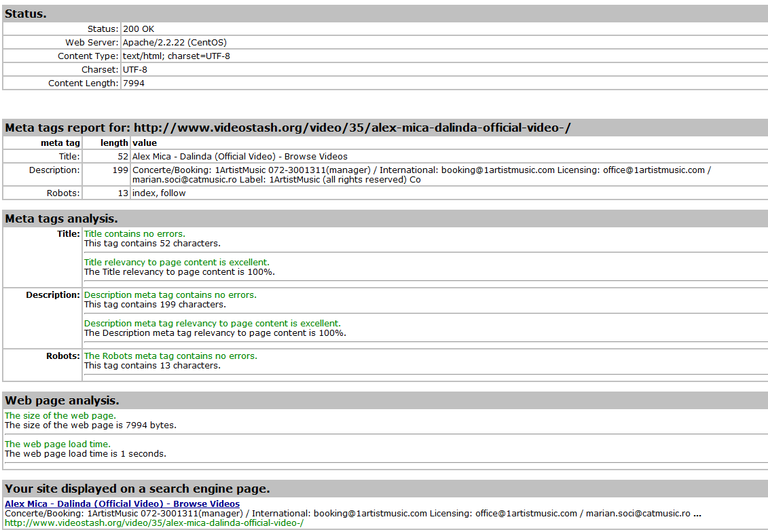The image size is (768, 532).
Task: Click the 'Meta tags analysis.' section header
Action: pos(62,218)
